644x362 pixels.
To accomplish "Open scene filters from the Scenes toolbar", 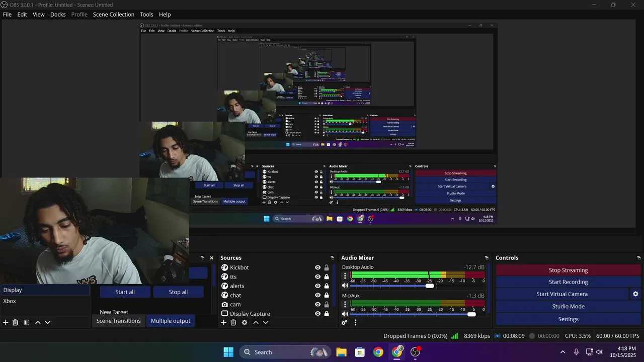I will tap(26, 322).
